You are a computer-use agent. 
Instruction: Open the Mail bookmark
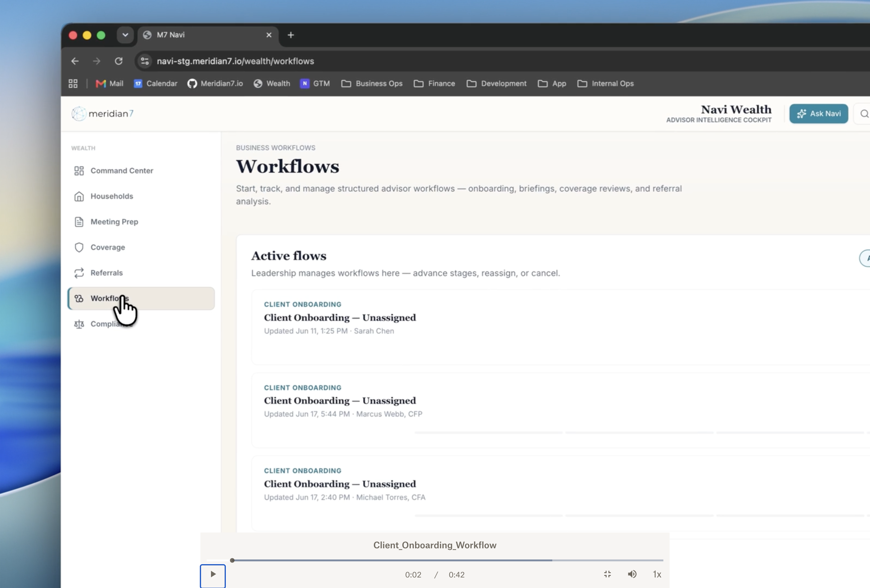coord(109,83)
